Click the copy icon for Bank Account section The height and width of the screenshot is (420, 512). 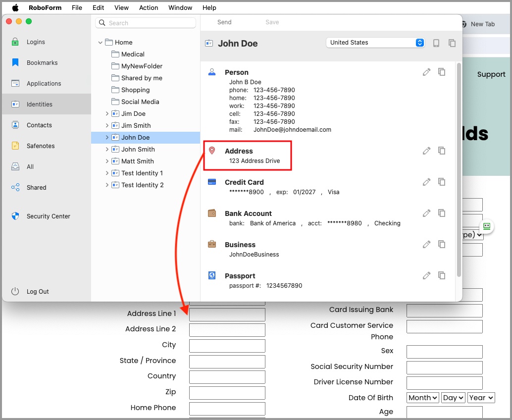click(x=442, y=213)
